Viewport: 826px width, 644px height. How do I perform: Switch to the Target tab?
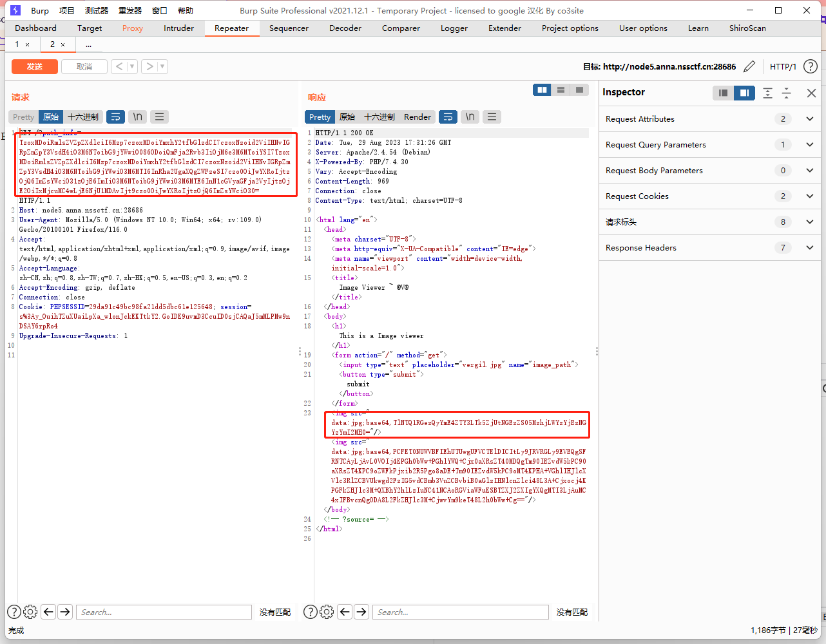click(x=90, y=28)
